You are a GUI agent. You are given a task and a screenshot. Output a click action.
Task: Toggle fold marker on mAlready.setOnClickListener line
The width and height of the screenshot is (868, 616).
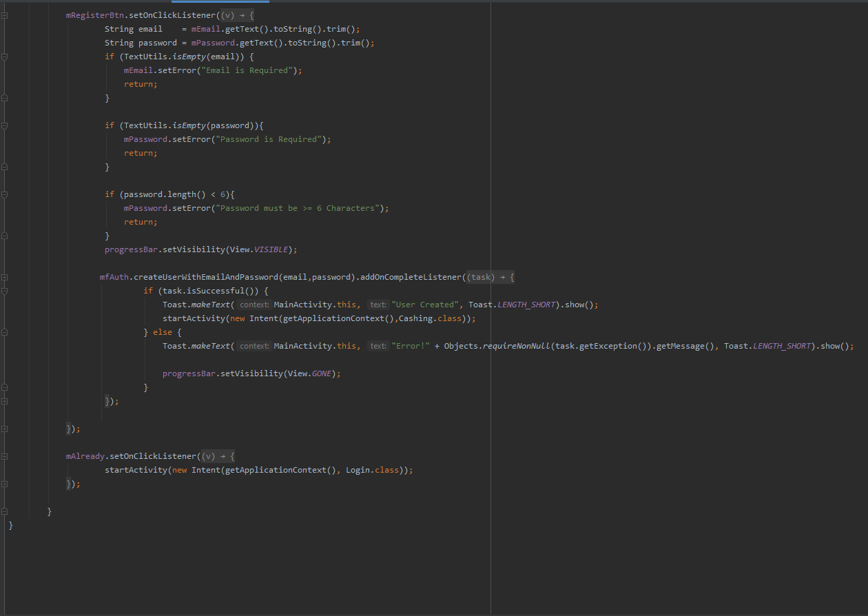click(4, 456)
